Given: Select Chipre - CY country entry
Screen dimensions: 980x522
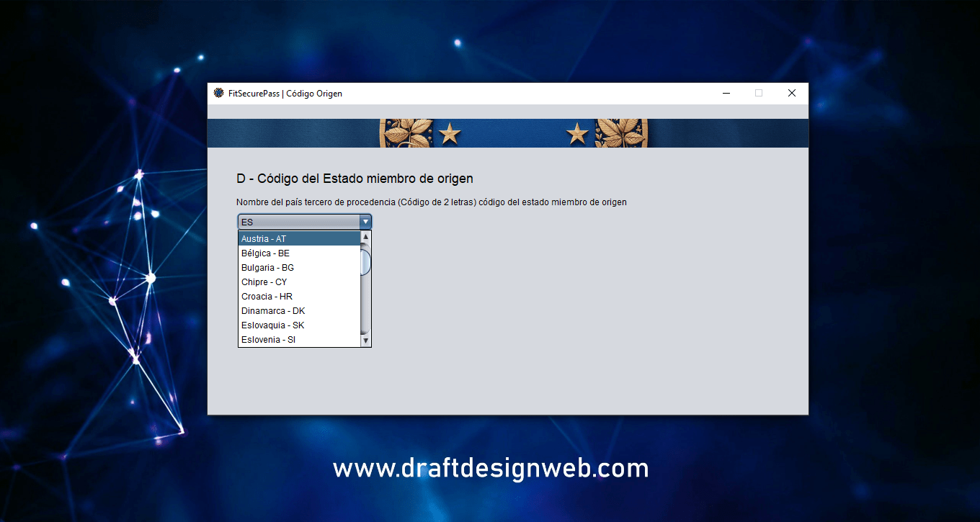Looking at the screenshot, I should [298, 282].
